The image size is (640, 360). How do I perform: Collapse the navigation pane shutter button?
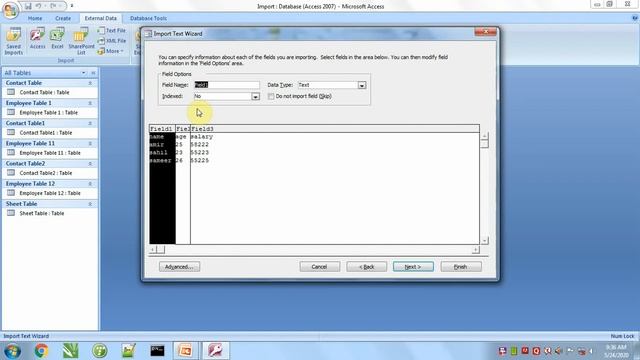93,73
